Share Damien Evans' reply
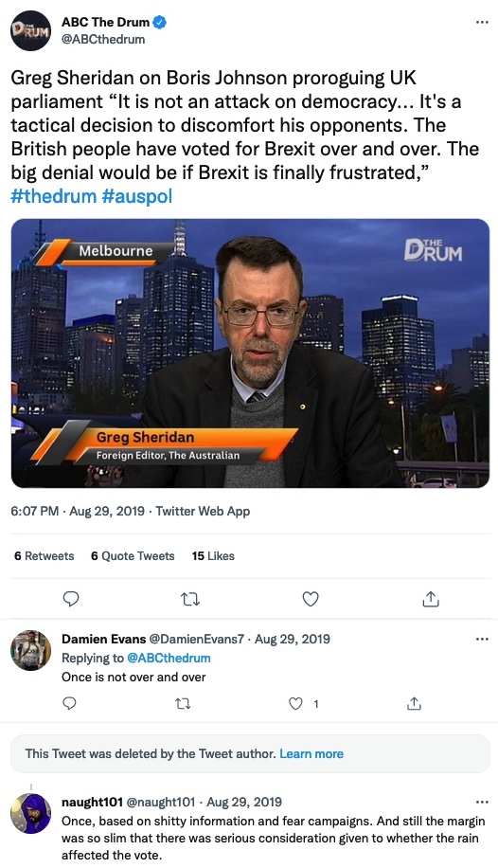 tap(414, 703)
